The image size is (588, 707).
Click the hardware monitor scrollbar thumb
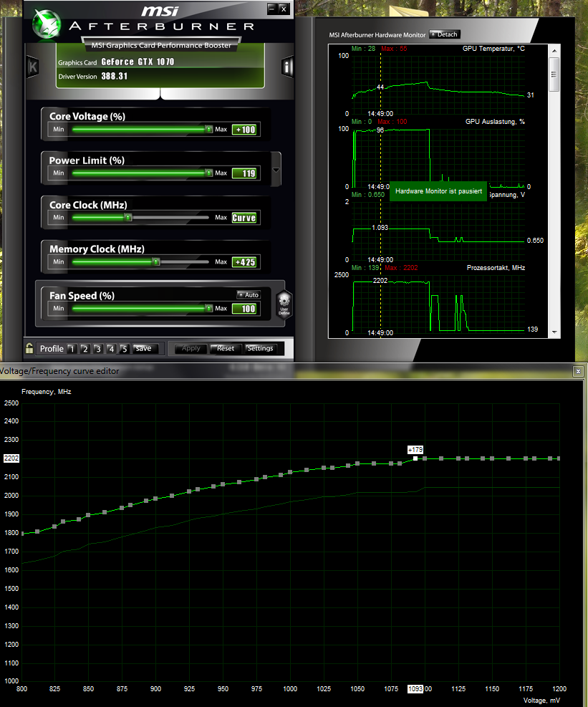pos(554,74)
